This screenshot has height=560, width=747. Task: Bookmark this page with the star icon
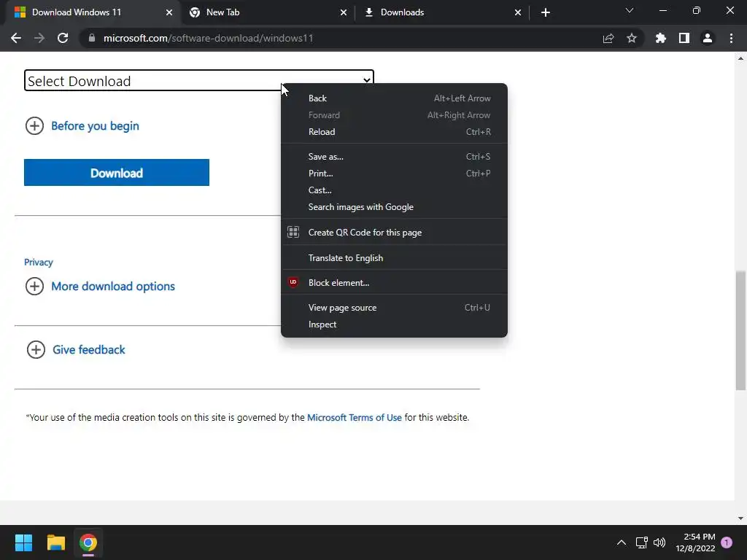pyautogui.click(x=632, y=38)
